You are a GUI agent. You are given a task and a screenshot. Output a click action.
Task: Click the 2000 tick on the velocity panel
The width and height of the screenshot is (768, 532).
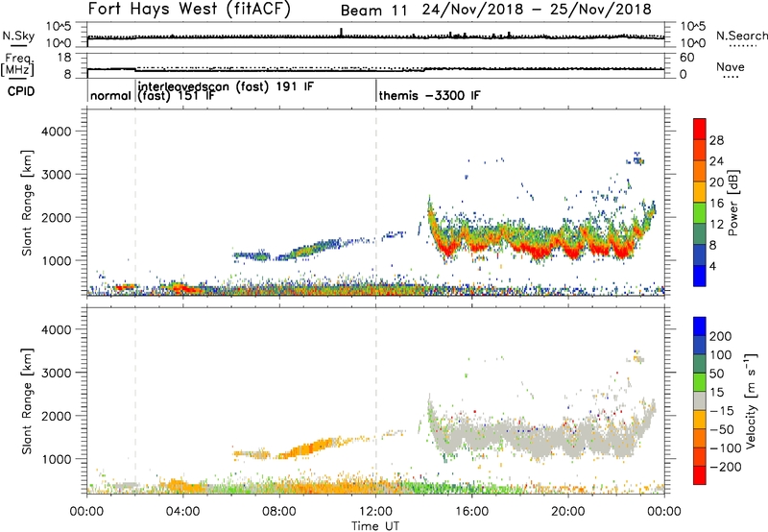pyautogui.click(x=57, y=416)
